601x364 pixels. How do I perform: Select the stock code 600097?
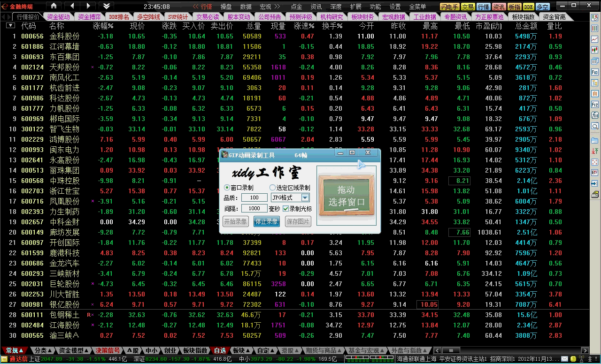click(x=32, y=243)
